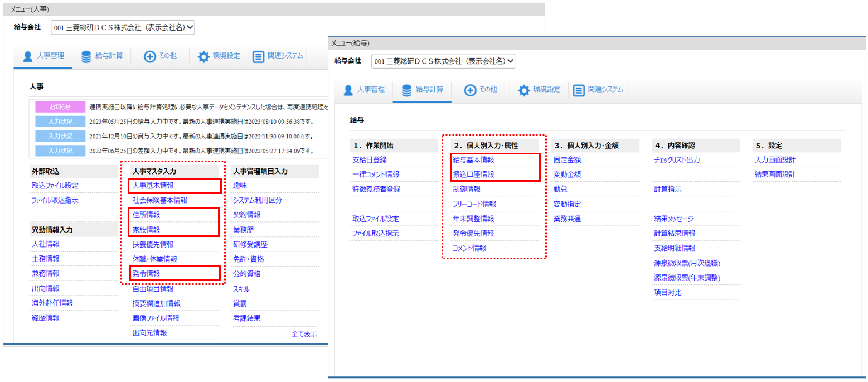Click the 給与計算 database icon in back window

pyautogui.click(x=86, y=56)
